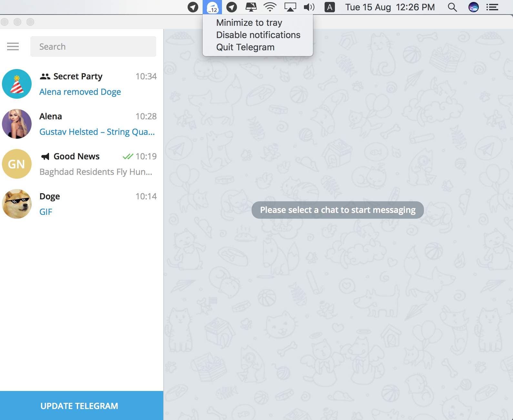
Task: Click the GIF message preview
Action: (46, 212)
